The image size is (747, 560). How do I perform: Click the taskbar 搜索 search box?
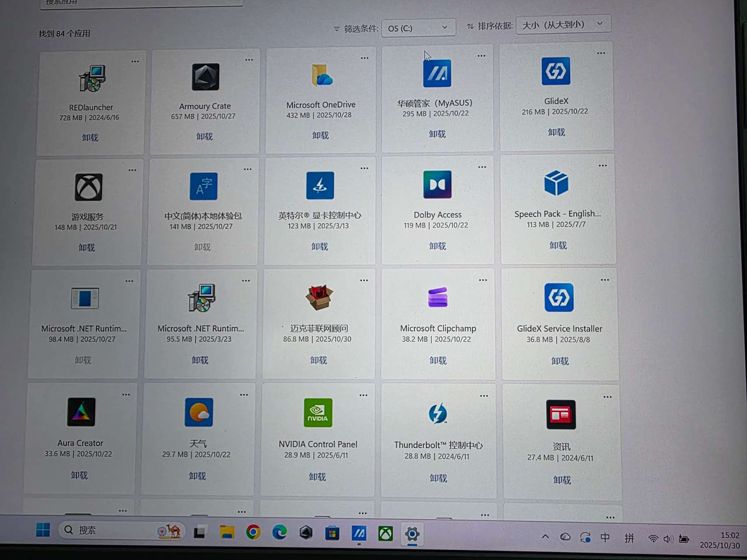[x=122, y=530]
